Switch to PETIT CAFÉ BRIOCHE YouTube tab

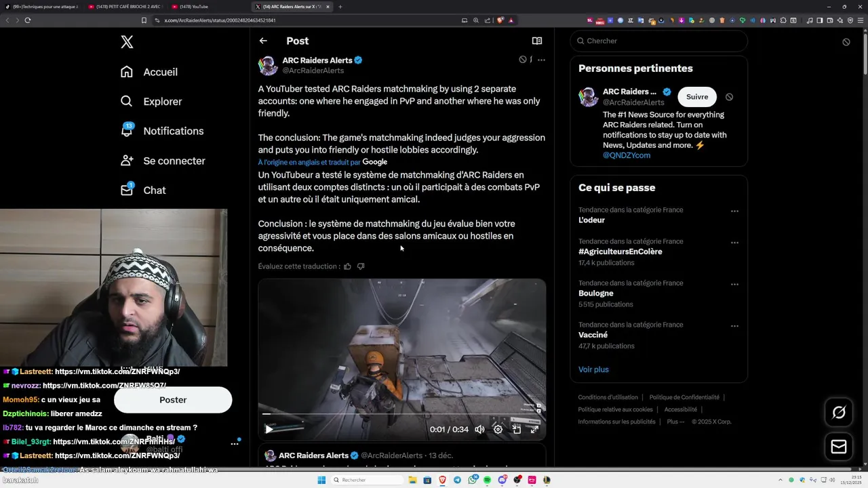[126, 7]
